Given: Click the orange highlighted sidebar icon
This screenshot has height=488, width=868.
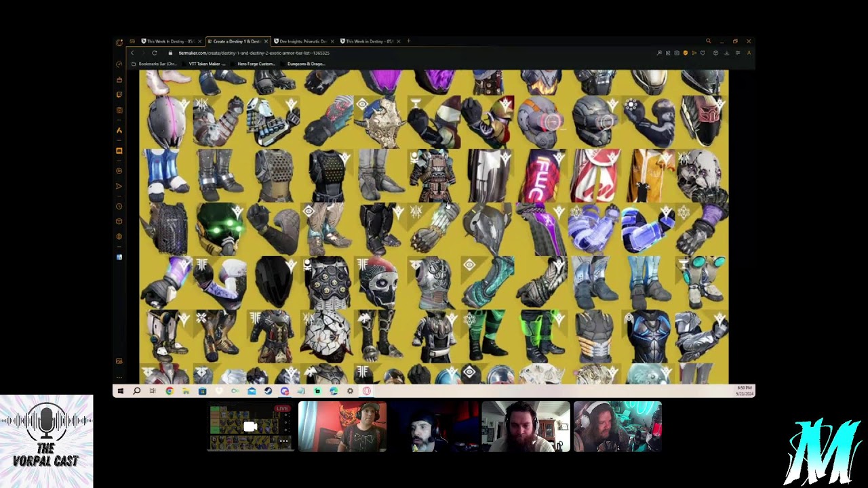Looking at the screenshot, I should (119, 150).
